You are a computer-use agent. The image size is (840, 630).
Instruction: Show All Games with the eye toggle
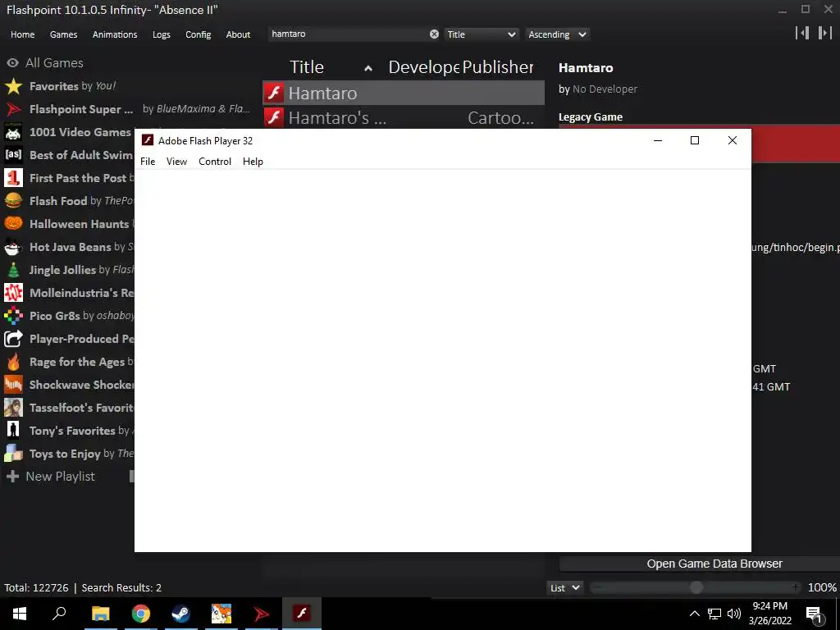pyautogui.click(x=13, y=63)
